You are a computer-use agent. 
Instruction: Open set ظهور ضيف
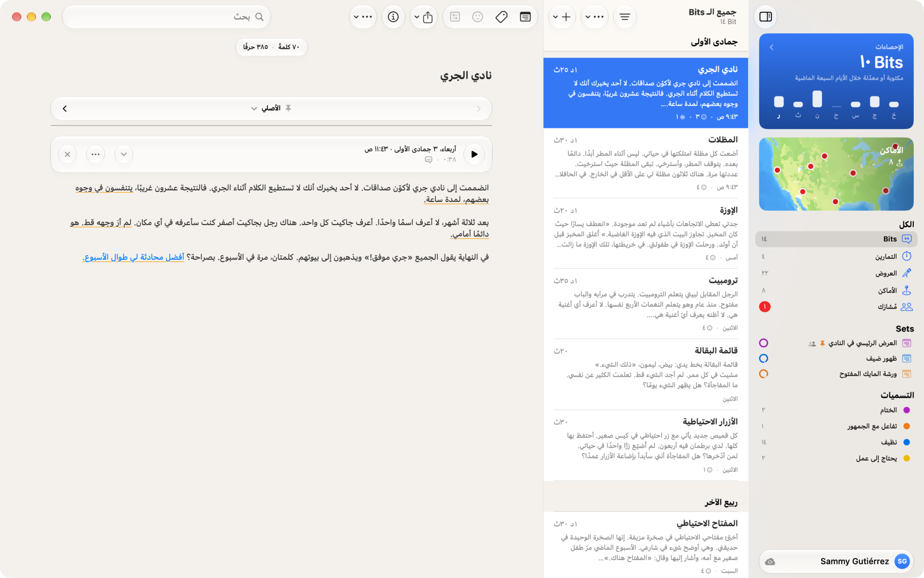tap(836, 359)
